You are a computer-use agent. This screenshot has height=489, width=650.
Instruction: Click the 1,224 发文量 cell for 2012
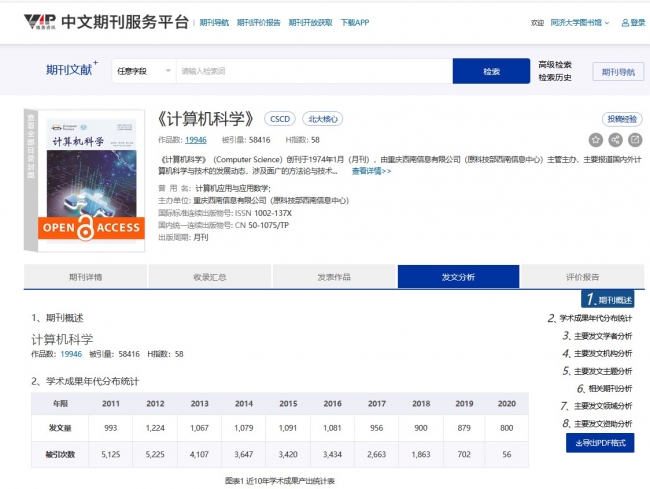(155, 428)
